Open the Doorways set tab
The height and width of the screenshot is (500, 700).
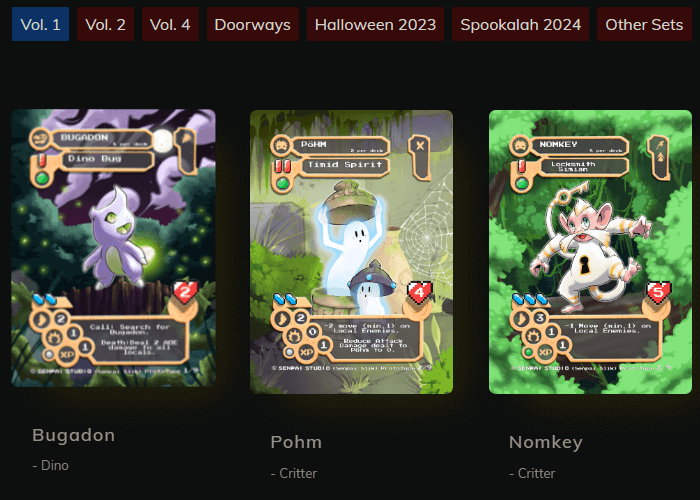(253, 24)
